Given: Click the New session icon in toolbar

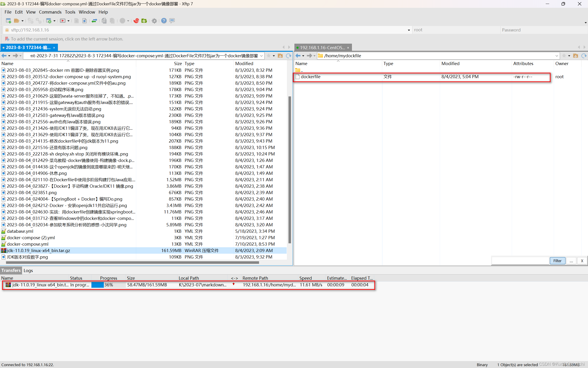Looking at the screenshot, I should coord(8,21).
